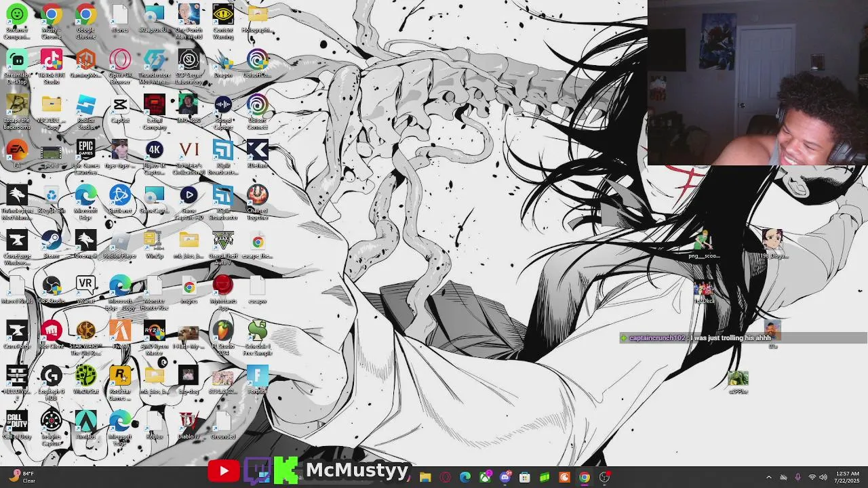The image size is (868, 488).
Task: Open the Fortnite desktop shortcut
Action: (x=257, y=380)
